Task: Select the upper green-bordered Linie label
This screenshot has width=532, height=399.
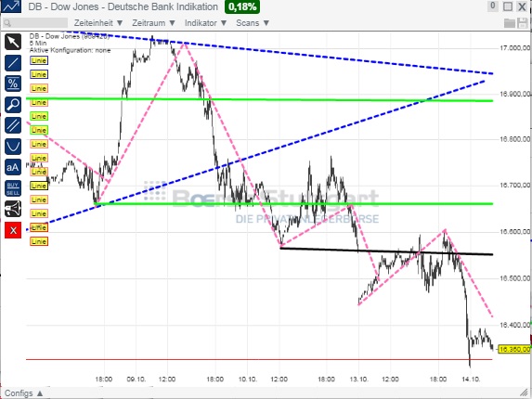Action: [x=39, y=116]
